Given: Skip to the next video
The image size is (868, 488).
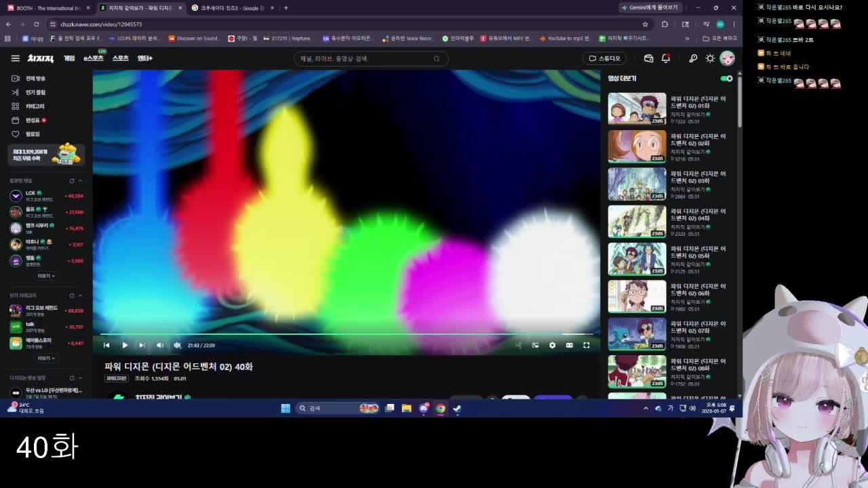Looking at the screenshot, I should (x=142, y=345).
